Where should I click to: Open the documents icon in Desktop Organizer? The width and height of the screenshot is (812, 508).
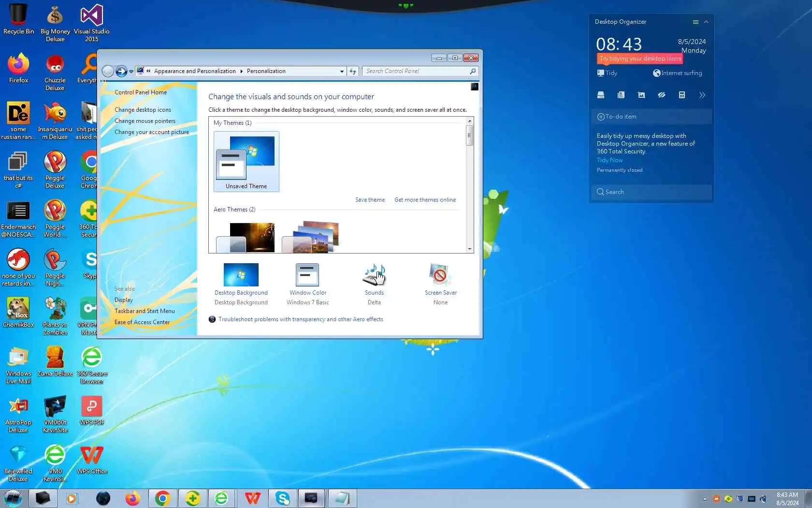coord(621,95)
